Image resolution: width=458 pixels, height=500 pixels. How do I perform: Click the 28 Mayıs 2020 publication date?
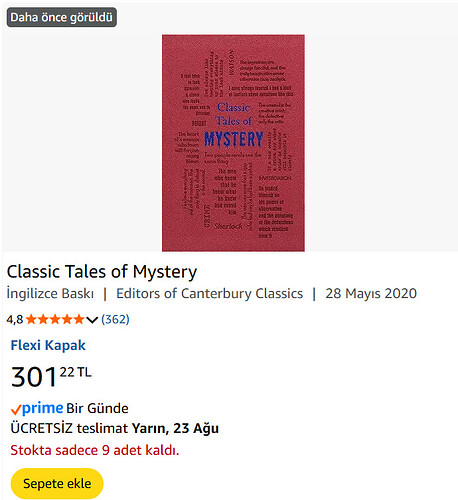(x=371, y=293)
